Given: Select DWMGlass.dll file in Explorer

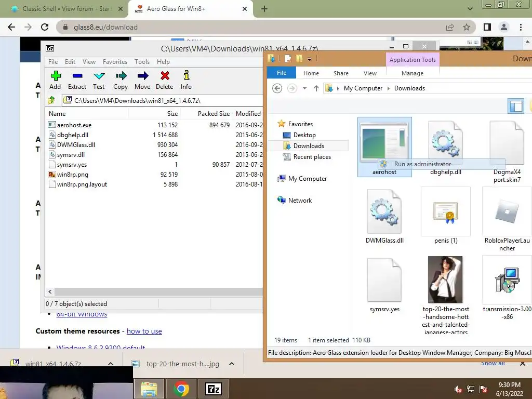Looking at the screenshot, I should 384,217.
